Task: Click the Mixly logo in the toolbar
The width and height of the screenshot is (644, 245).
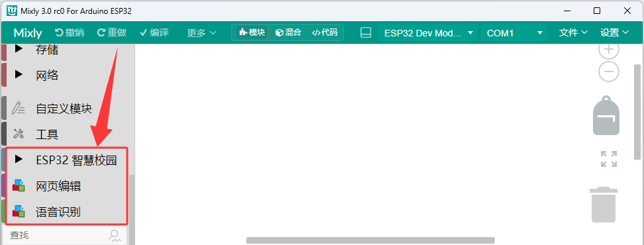Action: pos(28,33)
